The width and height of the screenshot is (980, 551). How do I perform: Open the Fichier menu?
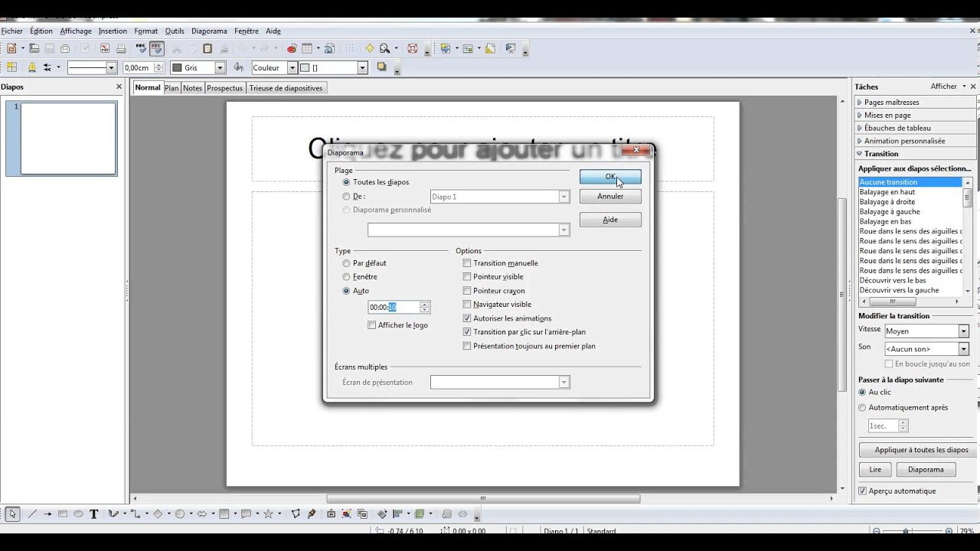point(12,31)
